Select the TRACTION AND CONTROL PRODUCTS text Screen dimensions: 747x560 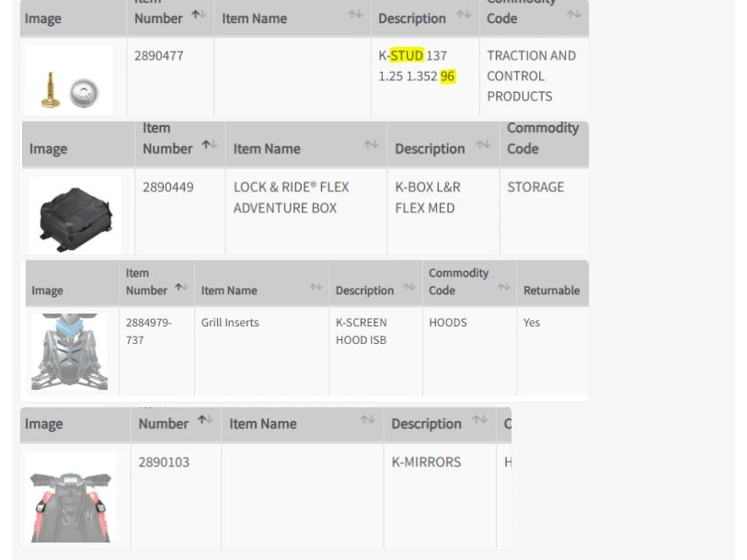tap(532, 75)
